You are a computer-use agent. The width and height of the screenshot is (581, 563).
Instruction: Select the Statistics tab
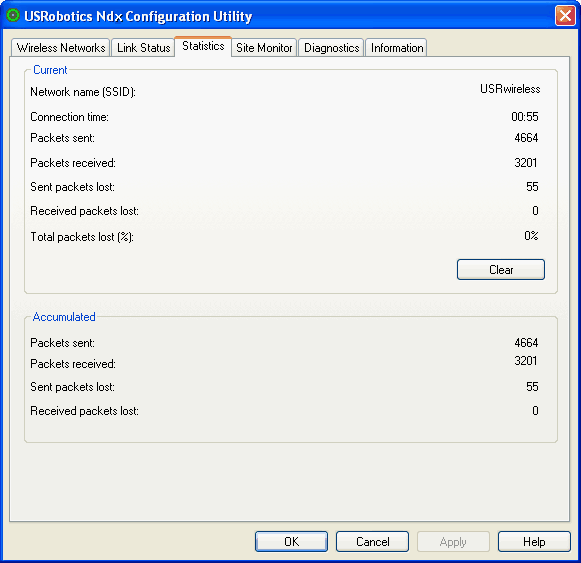pyautogui.click(x=203, y=46)
